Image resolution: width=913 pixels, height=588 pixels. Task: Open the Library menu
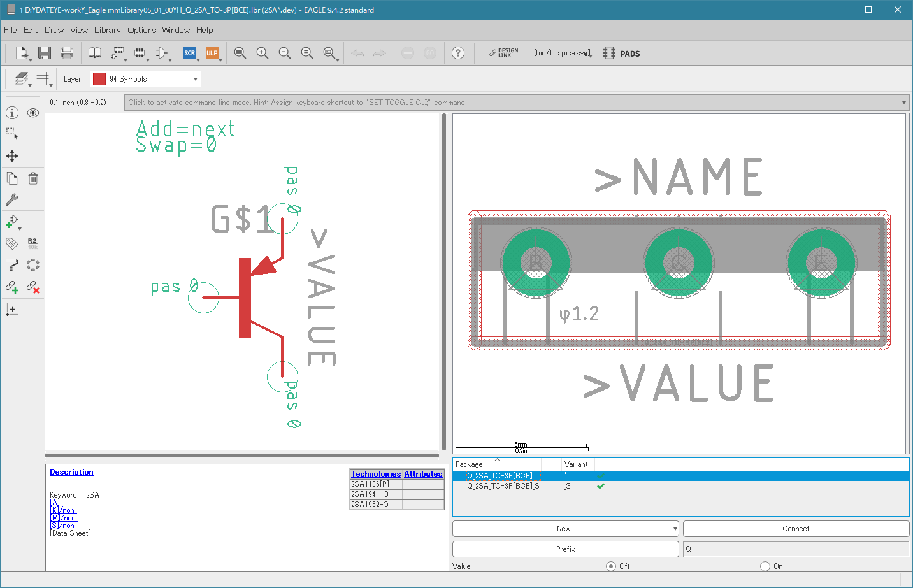108,30
